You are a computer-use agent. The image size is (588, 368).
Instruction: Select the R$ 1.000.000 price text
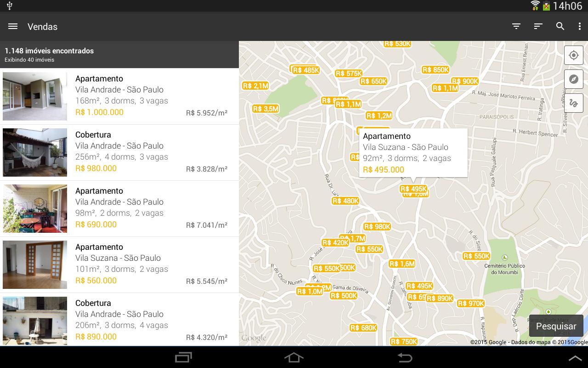[99, 112]
